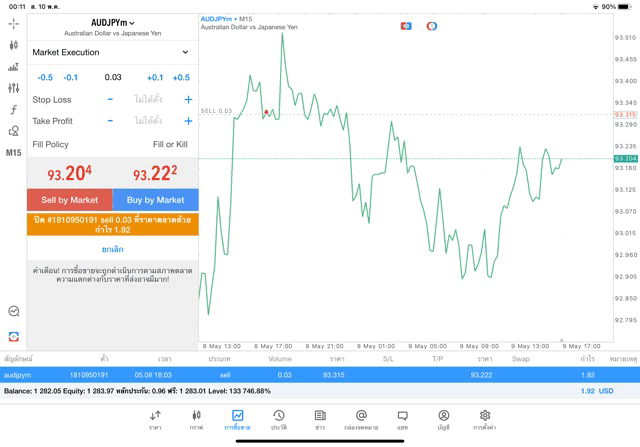640x447 pixels.
Task: Open the Account profile tab
Action: pyautogui.click(x=443, y=420)
